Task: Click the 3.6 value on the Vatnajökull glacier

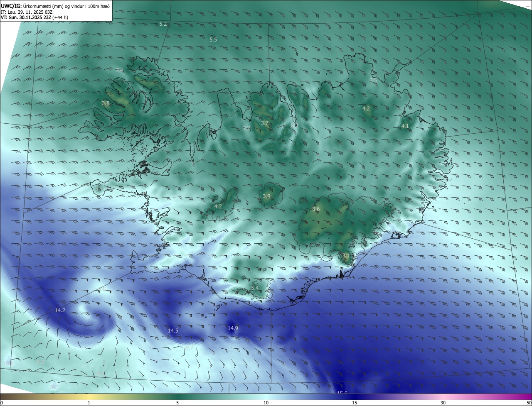Action: pyautogui.click(x=316, y=209)
